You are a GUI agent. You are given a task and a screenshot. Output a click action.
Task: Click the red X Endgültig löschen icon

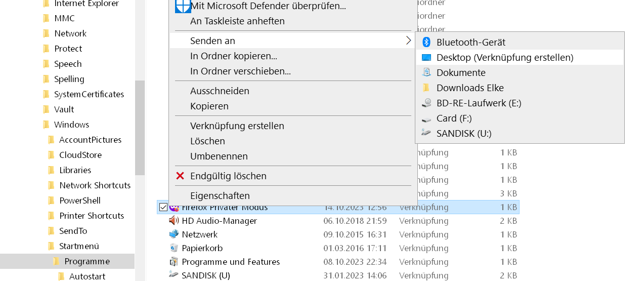click(180, 176)
